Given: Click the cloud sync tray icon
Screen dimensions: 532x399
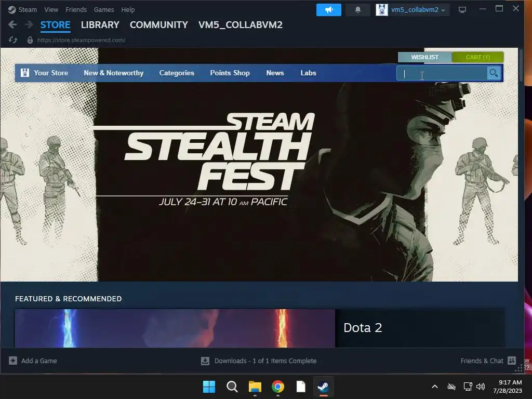Looking at the screenshot, I should [x=451, y=387].
